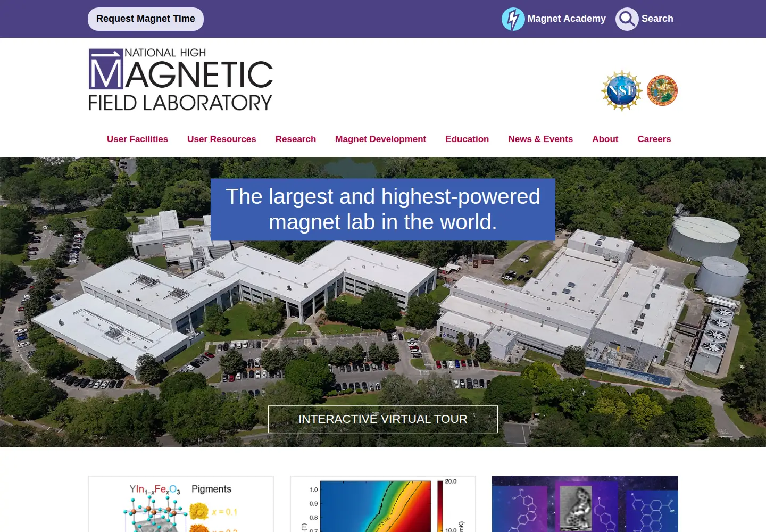Click Request Magnet Time button
Screen dimensions: 766x532
tap(146, 19)
